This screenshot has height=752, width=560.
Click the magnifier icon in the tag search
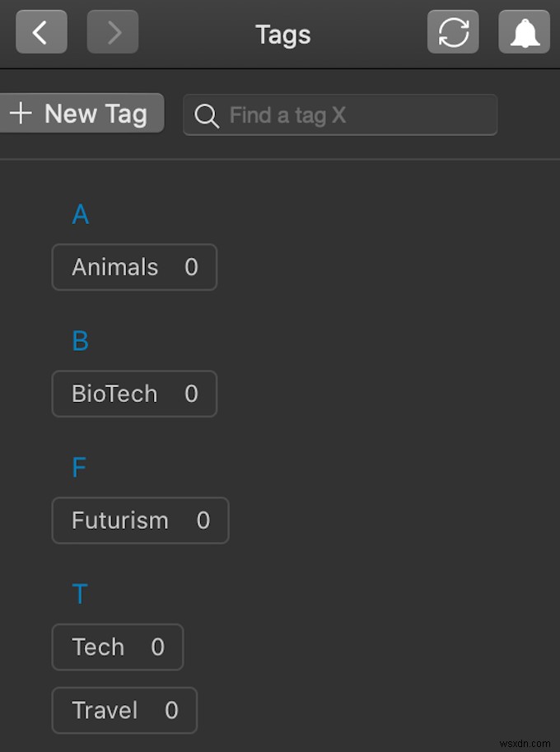(207, 115)
